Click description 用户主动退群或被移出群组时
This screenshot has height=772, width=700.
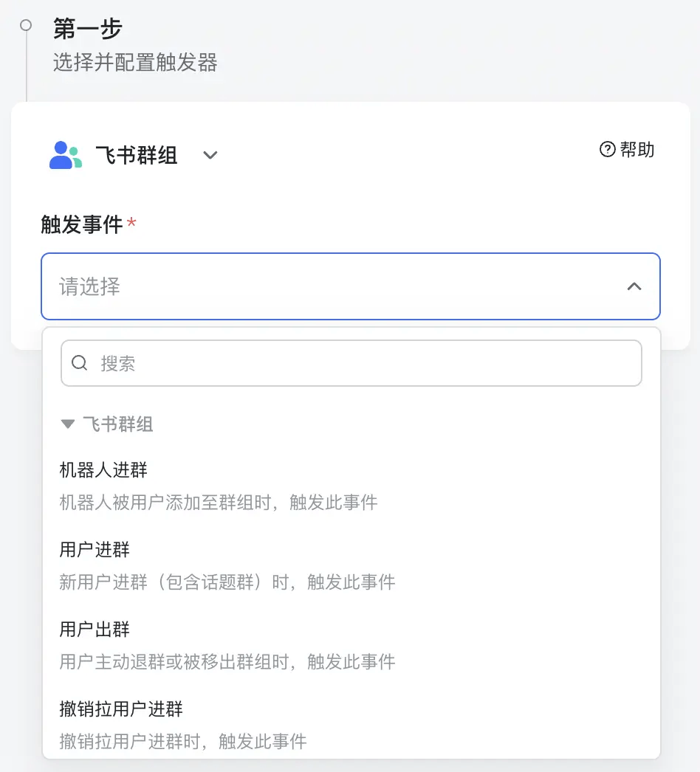174,662
